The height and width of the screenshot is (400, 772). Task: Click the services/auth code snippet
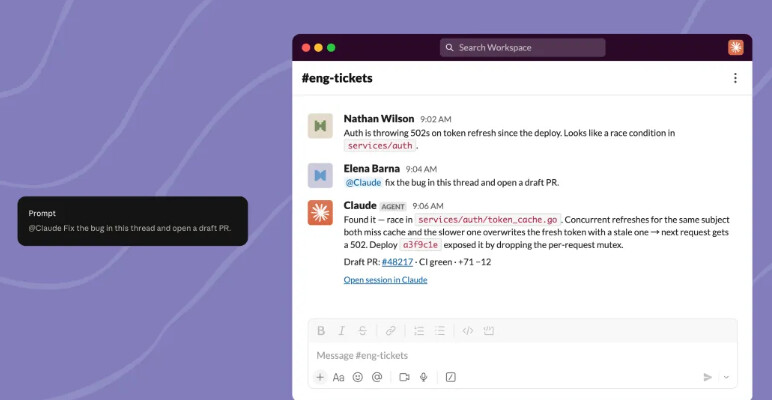coord(380,145)
